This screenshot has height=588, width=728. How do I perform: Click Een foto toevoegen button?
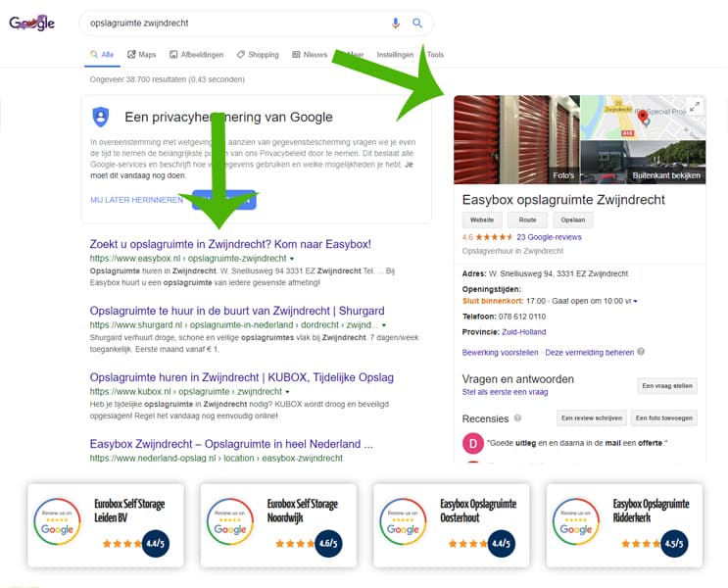pos(664,418)
